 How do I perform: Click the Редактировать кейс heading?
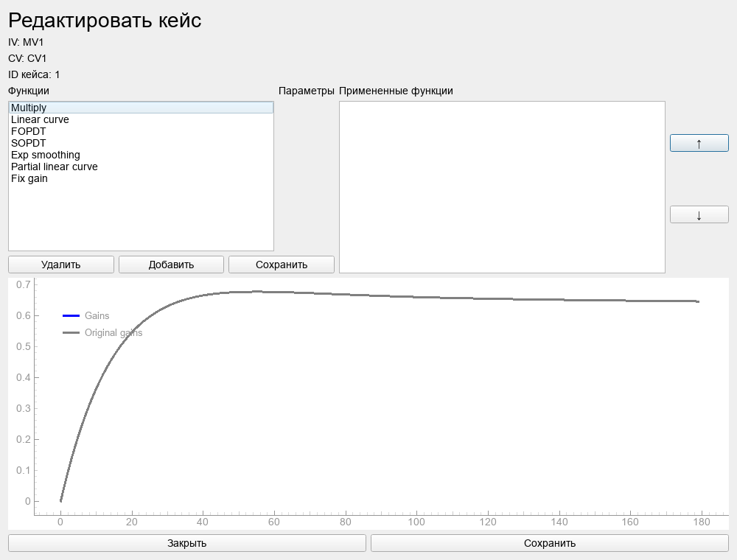[105, 20]
